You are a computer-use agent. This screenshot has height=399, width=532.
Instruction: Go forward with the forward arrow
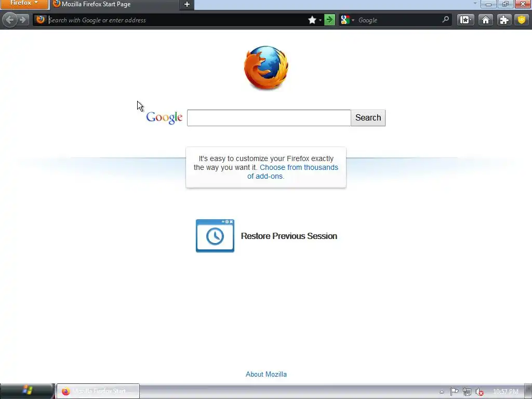click(23, 20)
